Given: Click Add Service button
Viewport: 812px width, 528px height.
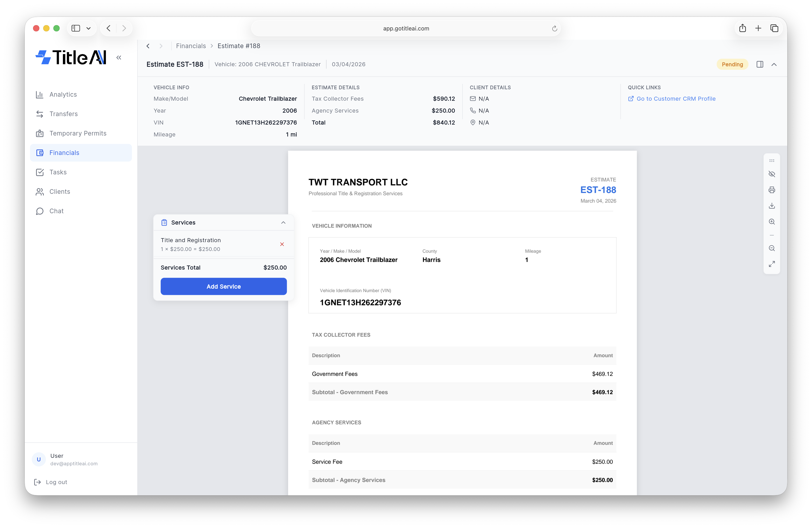Looking at the screenshot, I should pos(224,286).
